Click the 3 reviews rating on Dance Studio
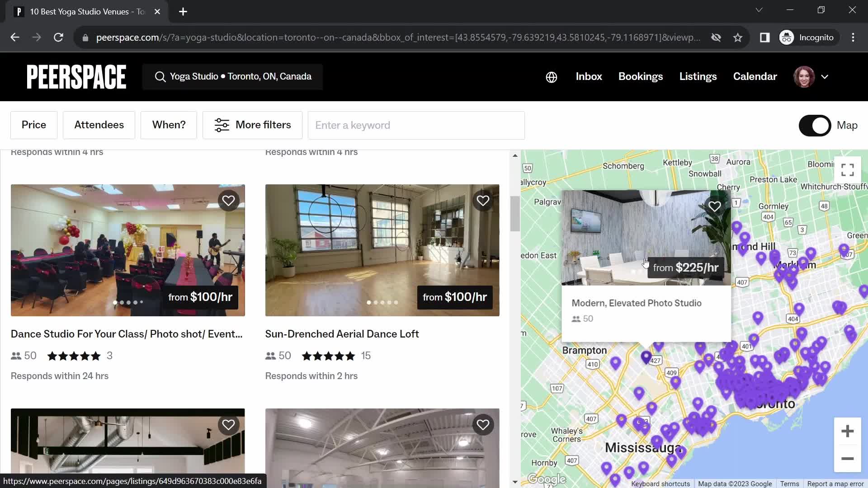 click(x=80, y=356)
